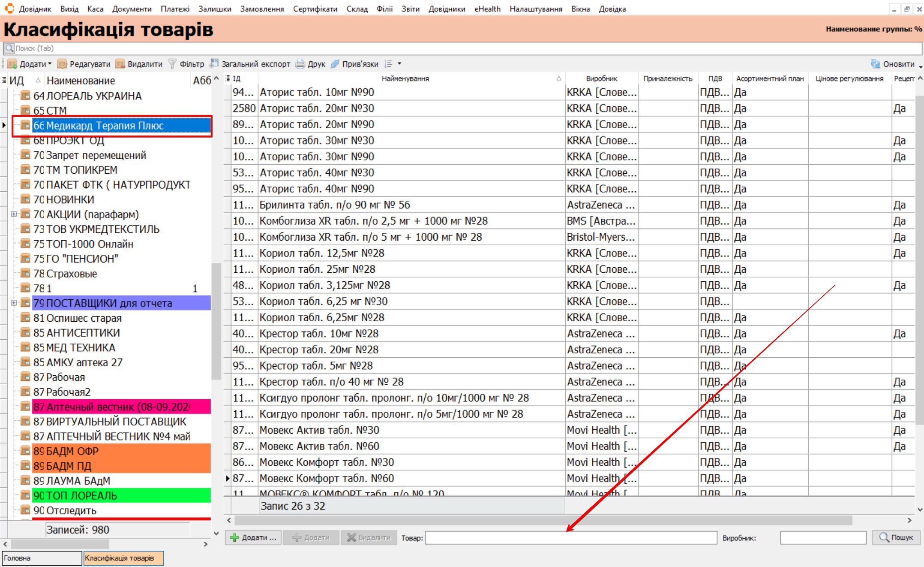Open the Додати button dropdown arrow
This screenshot has width=924, height=567.
[x=50, y=64]
